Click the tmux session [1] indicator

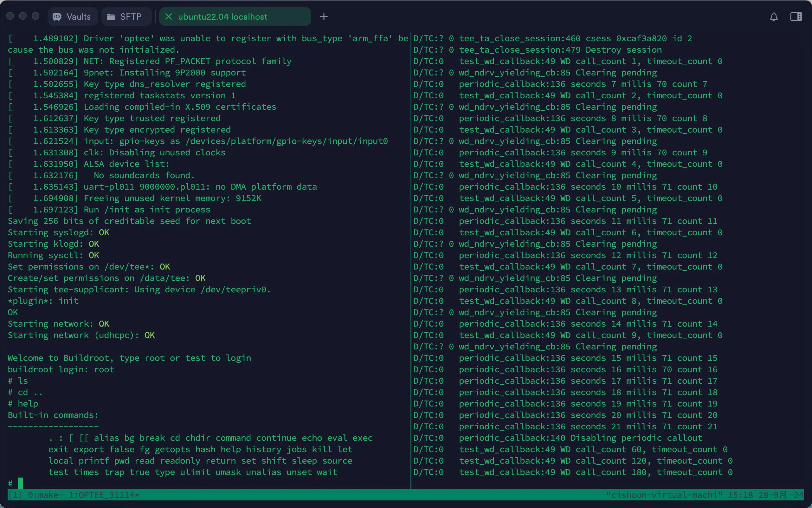(15, 495)
